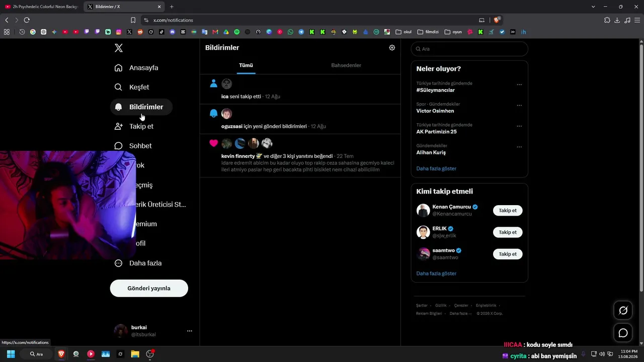Open the Çerezler footer link
This screenshot has width=644, height=362.
(461, 306)
